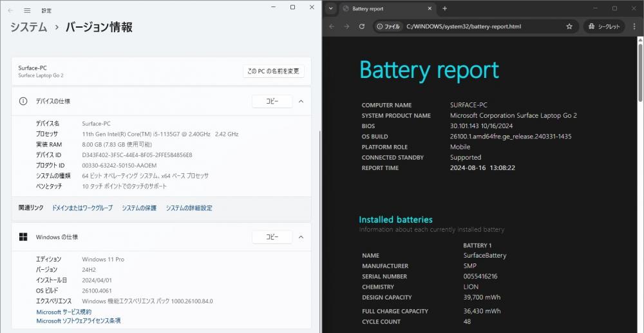Copy the デバイスの仕様 section
Screen dimensions: 644x333
(272, 101)
